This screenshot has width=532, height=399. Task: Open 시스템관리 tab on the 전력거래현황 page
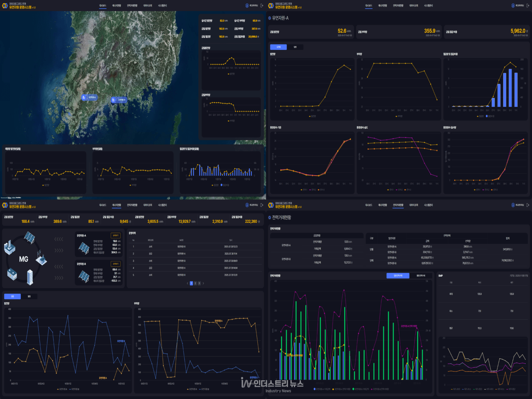pyautogui.click(x=428, y=205)
